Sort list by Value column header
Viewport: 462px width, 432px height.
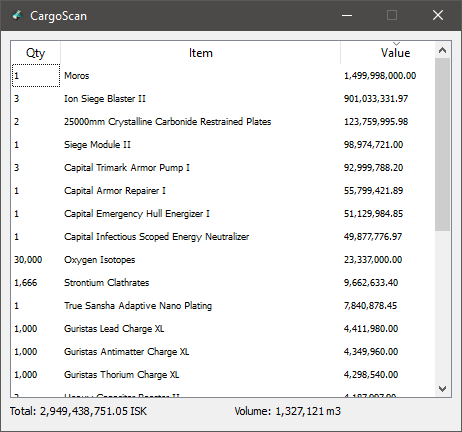click(388, 53)
